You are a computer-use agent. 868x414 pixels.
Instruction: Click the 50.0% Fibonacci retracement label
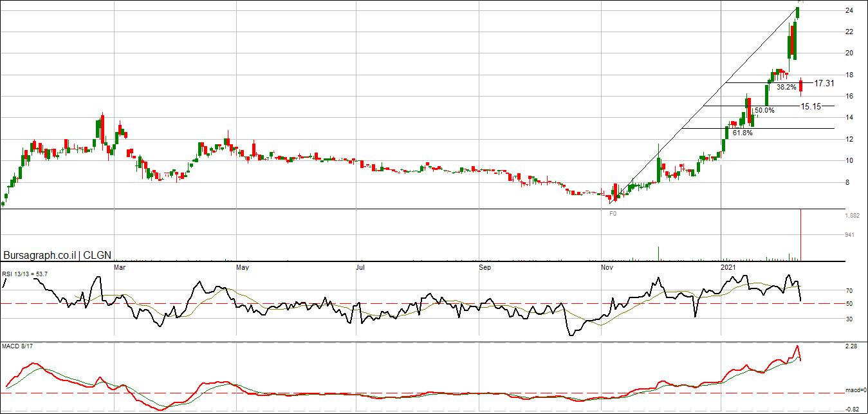click(764, 111)
